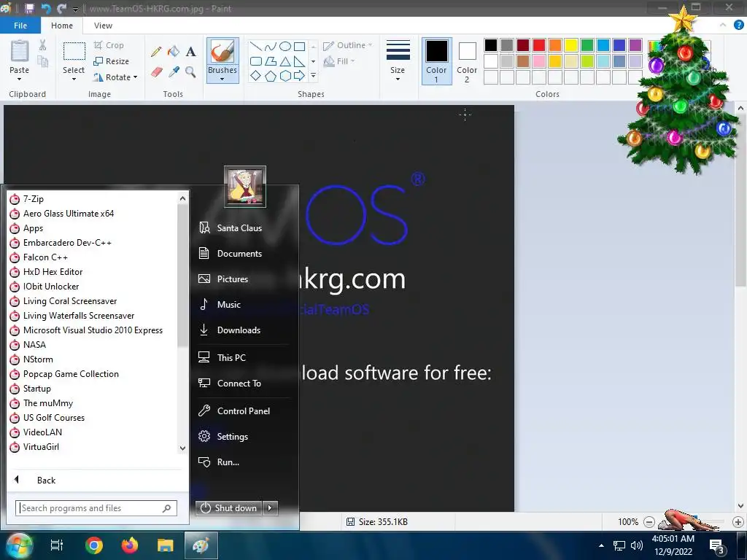Click the zoom out minus button
Image resolution: width=747 pixels, height=560 pixels.
(649, 522)
